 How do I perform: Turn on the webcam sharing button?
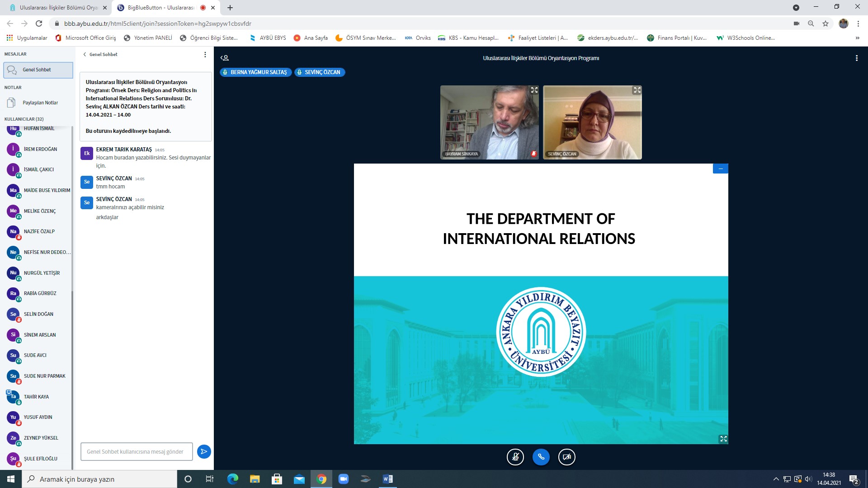(x=566, y=457)
